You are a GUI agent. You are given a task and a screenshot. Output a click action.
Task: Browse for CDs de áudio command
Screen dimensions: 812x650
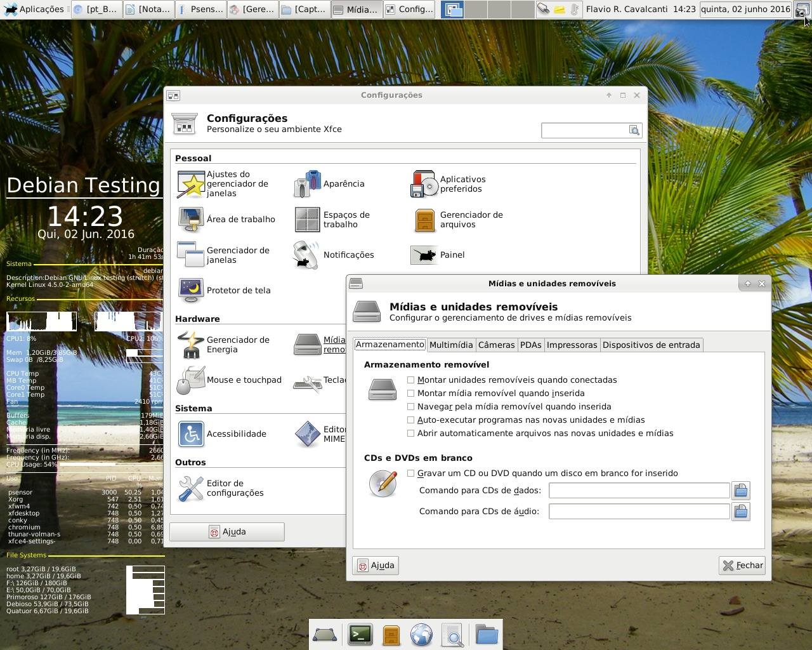[x=740, y=512]
